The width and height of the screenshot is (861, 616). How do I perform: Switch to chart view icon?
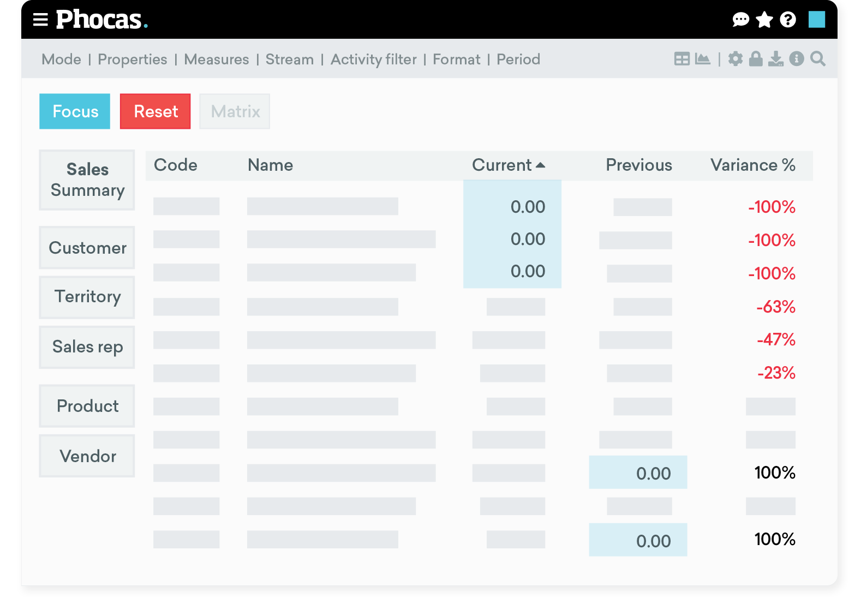point(703,59)
